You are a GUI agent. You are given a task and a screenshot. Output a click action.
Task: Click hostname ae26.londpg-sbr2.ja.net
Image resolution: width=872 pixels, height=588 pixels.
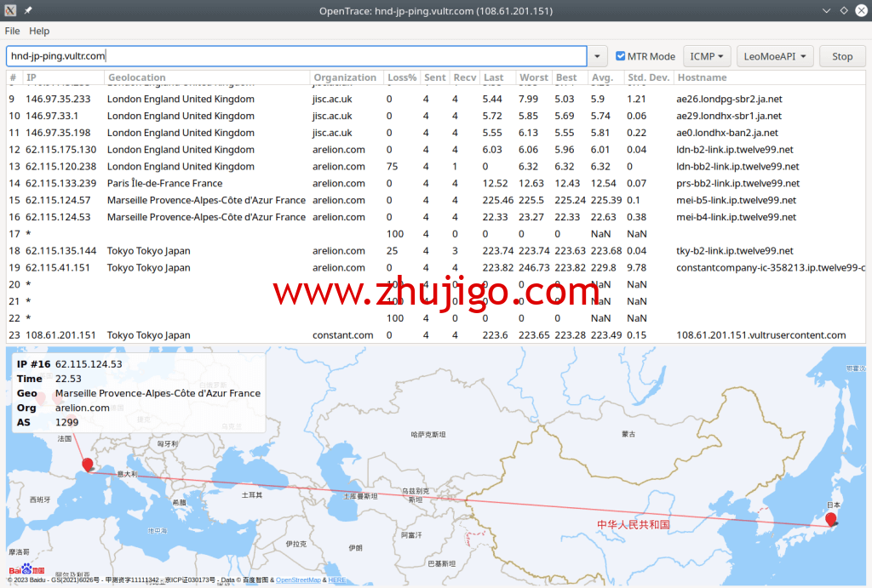(x=729, y=99)
